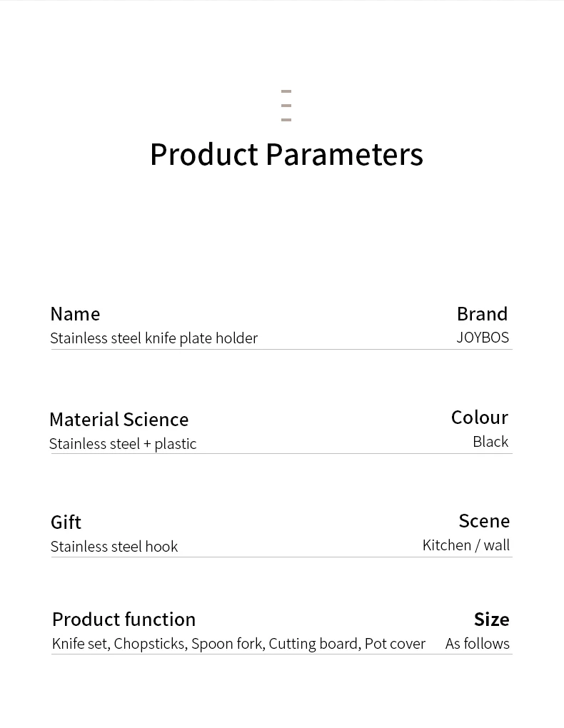The image size is (564, 728).
Task: Select the Material Science label
Action: [x=119, y=420]
